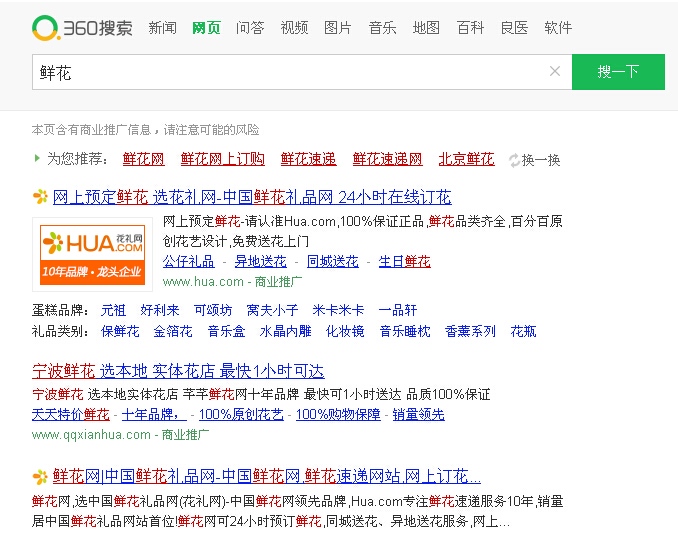Open gift category 香薰系列
678x535 pixels.
[470, 331]
